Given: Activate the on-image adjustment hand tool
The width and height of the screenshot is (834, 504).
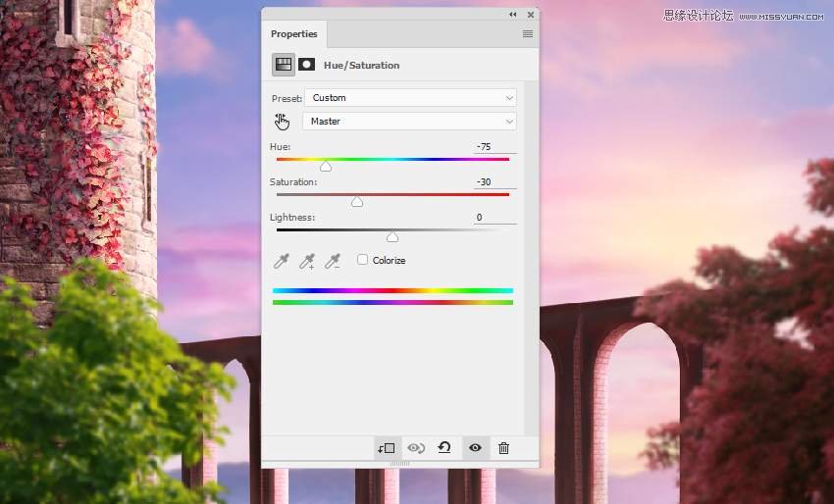Looking at the screenshot, I should [x=282, y=122].
